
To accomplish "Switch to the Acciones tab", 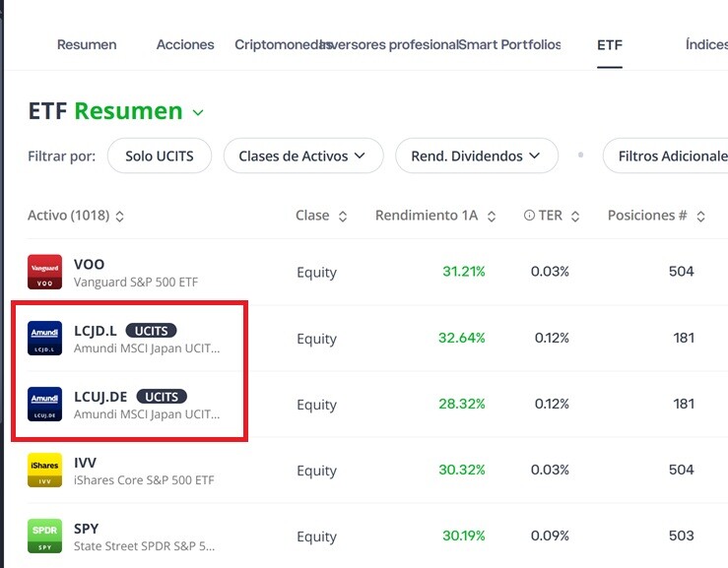I will tap(185, 44).
